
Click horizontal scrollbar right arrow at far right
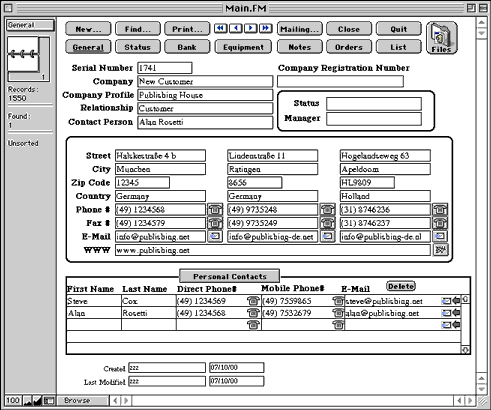[x=470, y=400]
